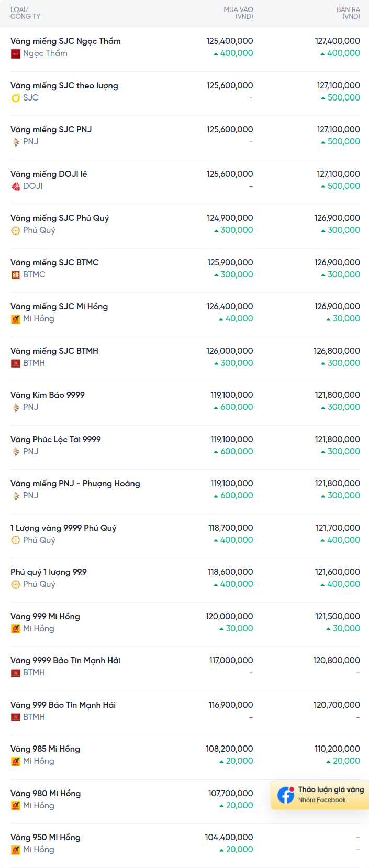Select the Vàng miếng DOJI lẻ product
The width and height of the screenshot is (369, 868).
49,174
